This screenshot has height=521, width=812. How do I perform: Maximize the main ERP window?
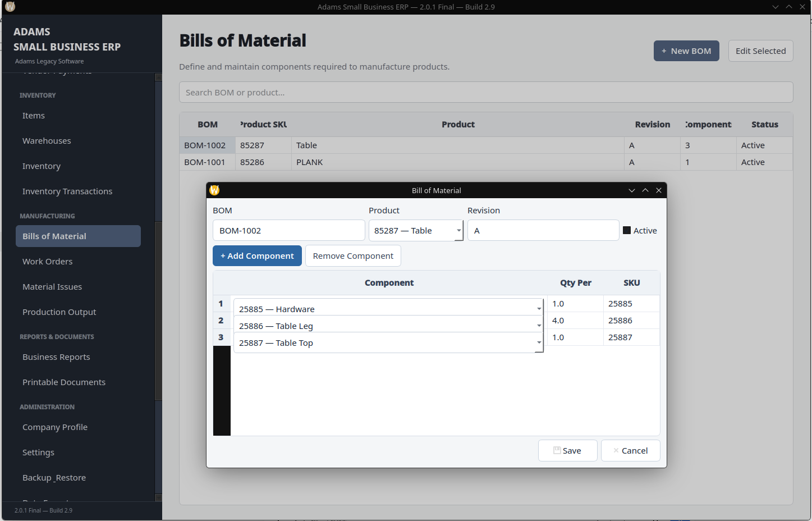[789, 7]
